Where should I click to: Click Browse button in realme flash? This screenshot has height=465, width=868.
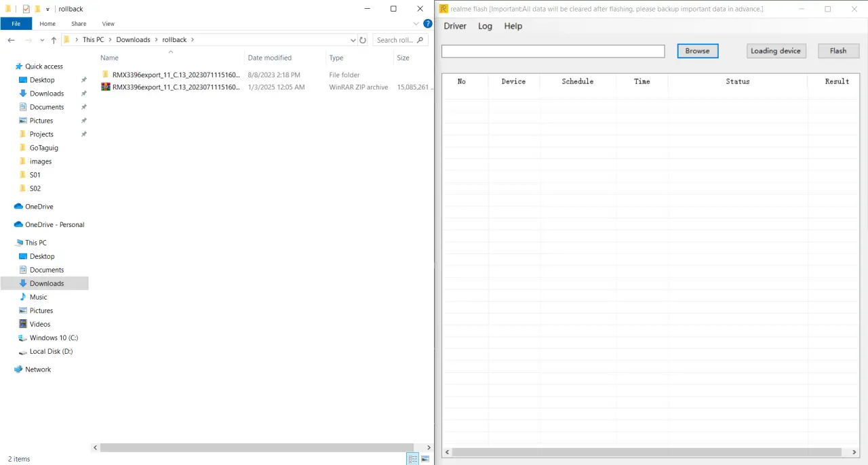[x=697, y=51]
